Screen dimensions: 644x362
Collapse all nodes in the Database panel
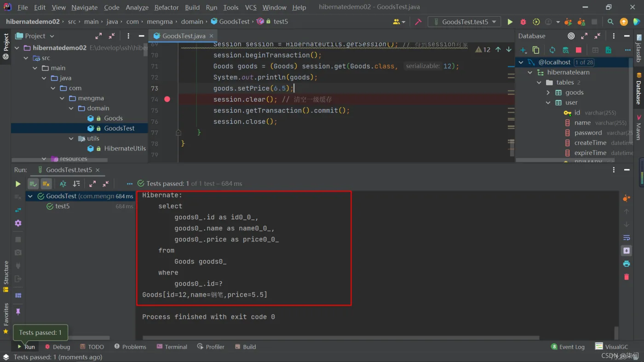pos(598,36)
